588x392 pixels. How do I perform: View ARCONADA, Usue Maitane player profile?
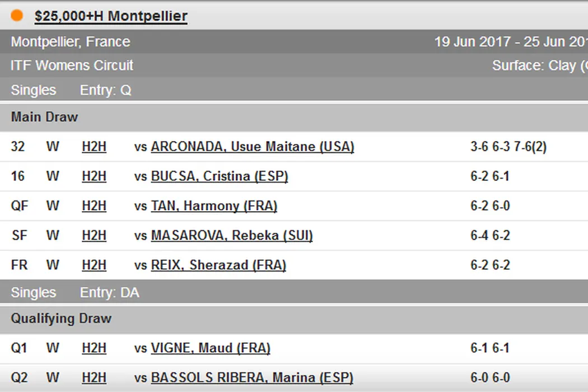click(252, 147)
